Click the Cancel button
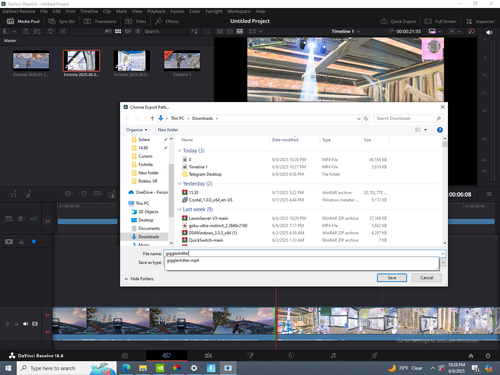This screenshot has width=500, height=375. tap(426, 278)
